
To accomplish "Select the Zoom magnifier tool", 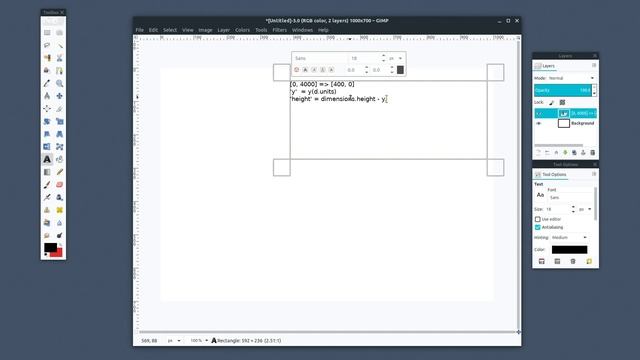I will coord(60,83).
